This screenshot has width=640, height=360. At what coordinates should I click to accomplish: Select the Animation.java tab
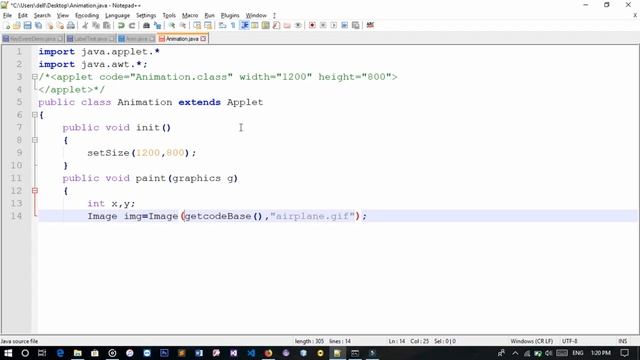tap(182, 39)
